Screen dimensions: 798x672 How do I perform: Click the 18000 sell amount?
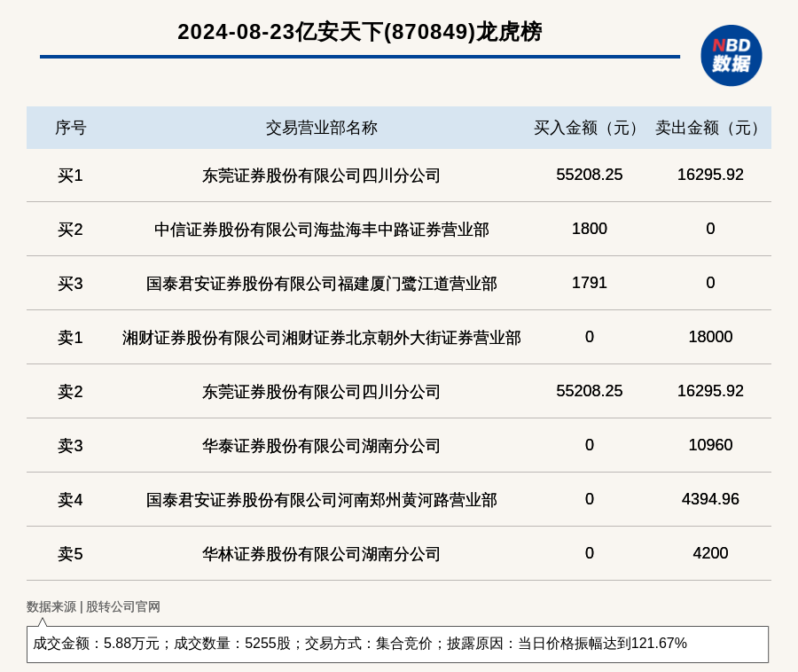[710, 337]
